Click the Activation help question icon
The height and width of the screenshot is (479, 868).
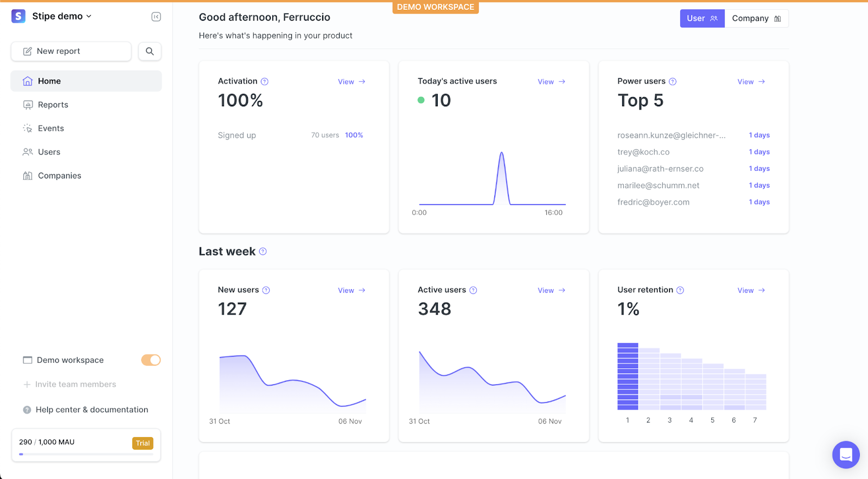point(265,81)
